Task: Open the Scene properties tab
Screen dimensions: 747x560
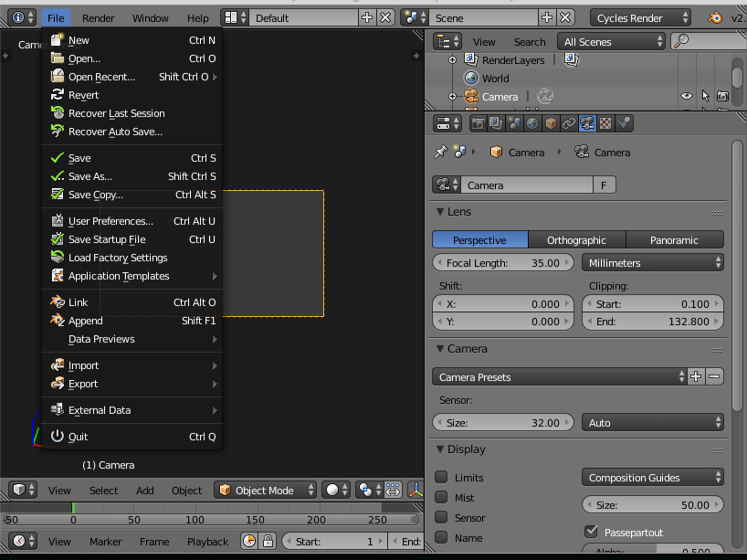Action: tap(515, 122)
